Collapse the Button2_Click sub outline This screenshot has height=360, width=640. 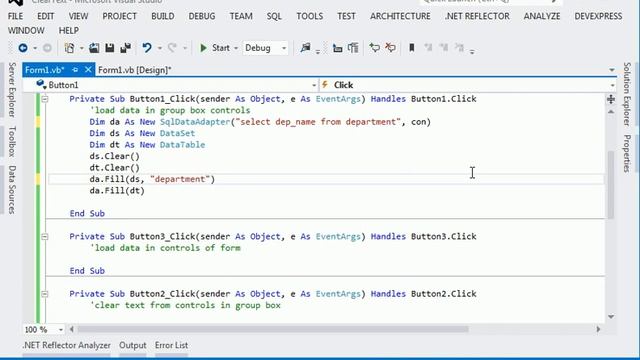click(45, 294)
